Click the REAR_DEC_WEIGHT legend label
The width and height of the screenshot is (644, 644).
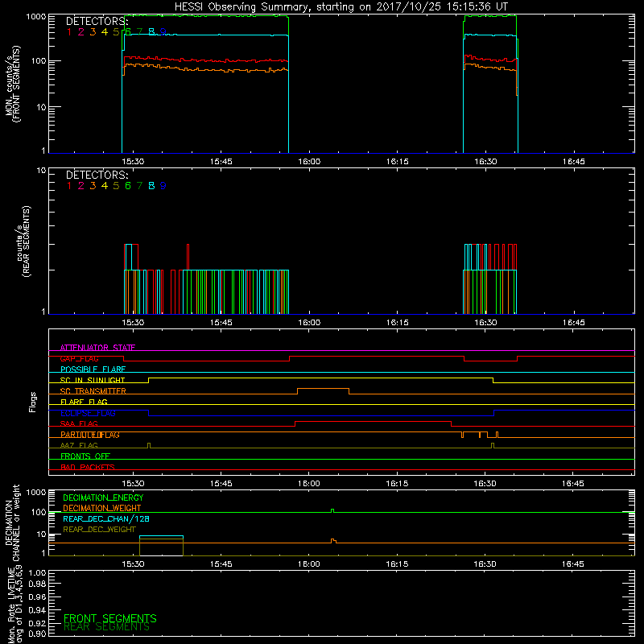pos(99,530)
